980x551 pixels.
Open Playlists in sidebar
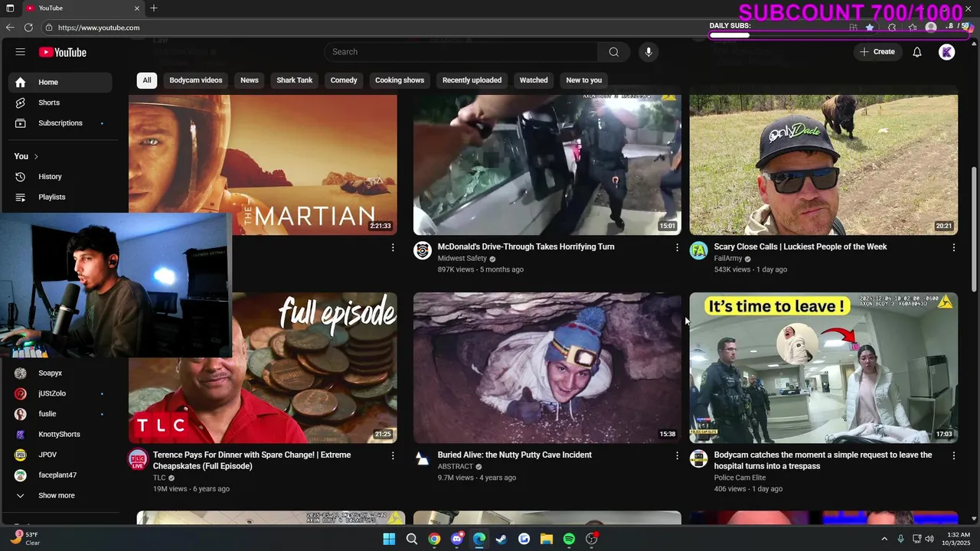coord(60,197)
